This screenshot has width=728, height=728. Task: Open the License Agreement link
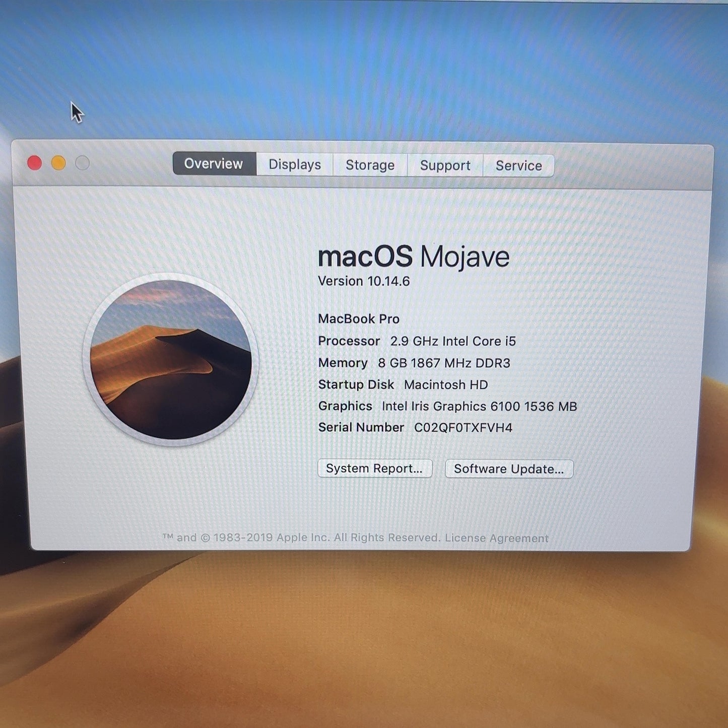pos(496,538)
